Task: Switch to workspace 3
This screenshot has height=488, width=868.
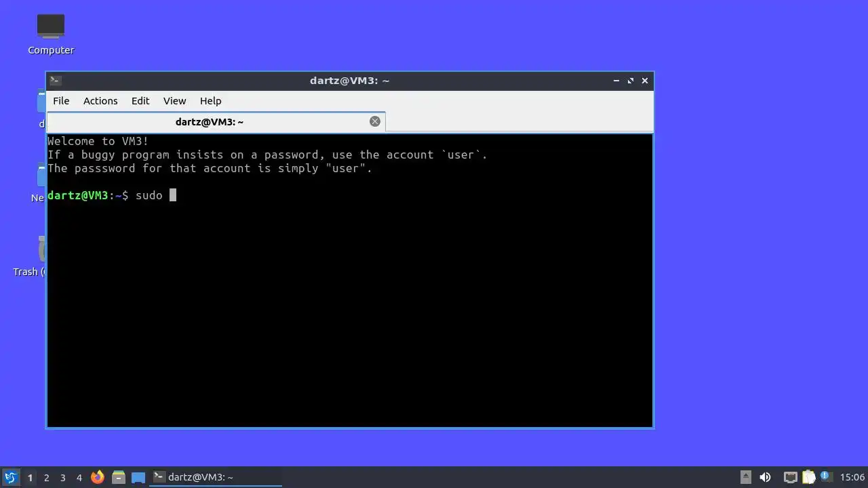Action: click(x=62, y=477)
